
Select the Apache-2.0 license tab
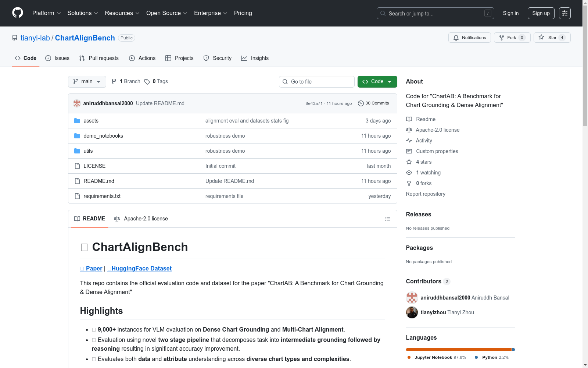(x=141, y=219)
